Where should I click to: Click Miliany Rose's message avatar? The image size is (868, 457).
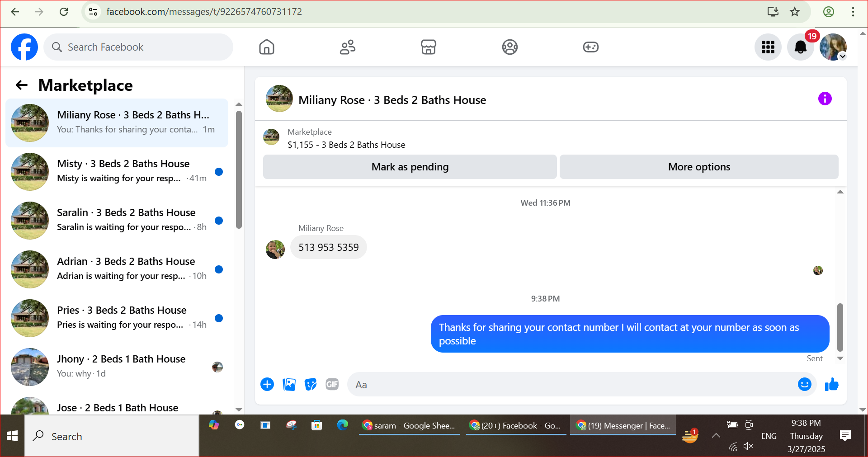(x=275, y=250)
